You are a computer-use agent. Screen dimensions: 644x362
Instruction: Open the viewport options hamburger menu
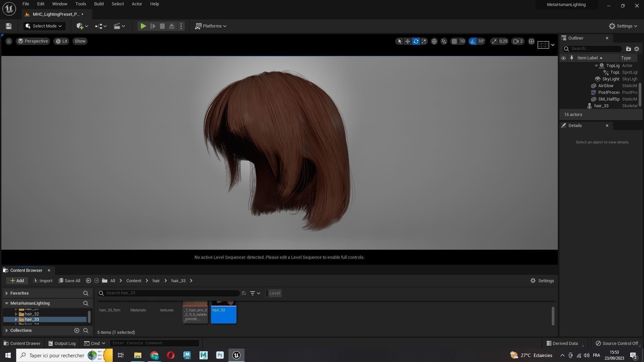coord(9,41)
